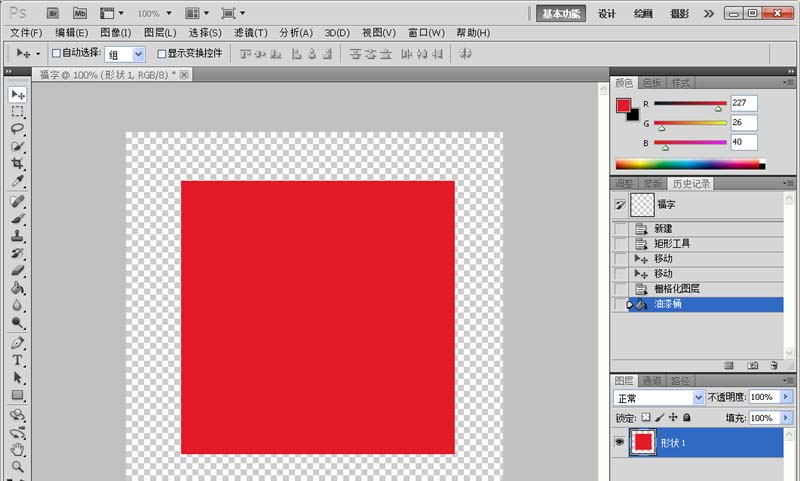Viewport: 800px width, 481px height.
Task: Switch to 设计 workspace
Action: click(607, 14)
